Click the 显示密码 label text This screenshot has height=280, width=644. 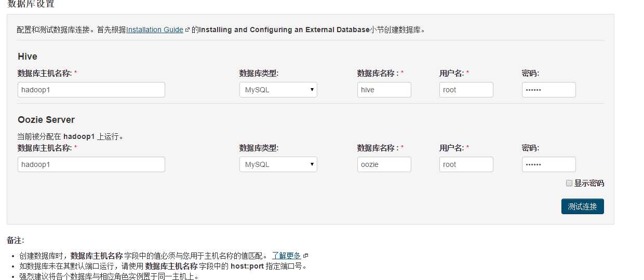[x=589, y=183]
